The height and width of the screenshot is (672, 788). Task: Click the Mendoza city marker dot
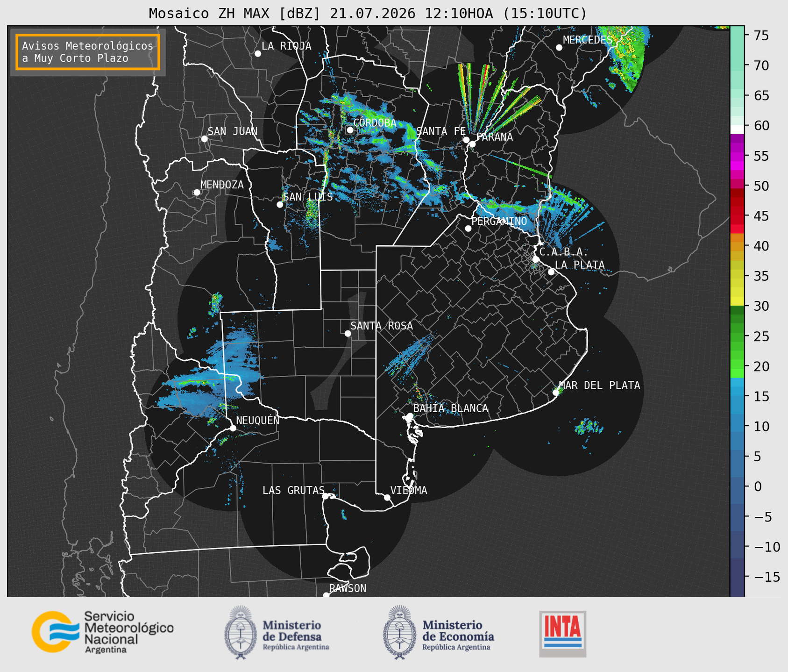[x=197, y=193]
